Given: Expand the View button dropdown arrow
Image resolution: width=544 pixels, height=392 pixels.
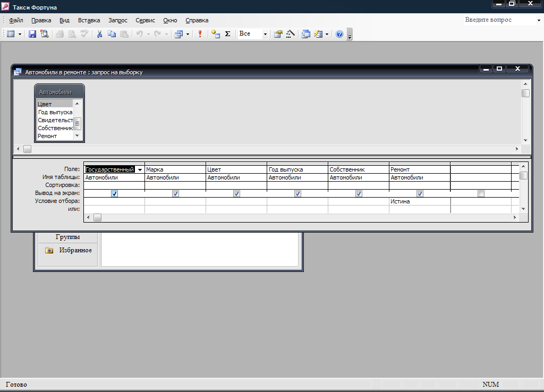Looking at the screenshot, I should (20, 34).
